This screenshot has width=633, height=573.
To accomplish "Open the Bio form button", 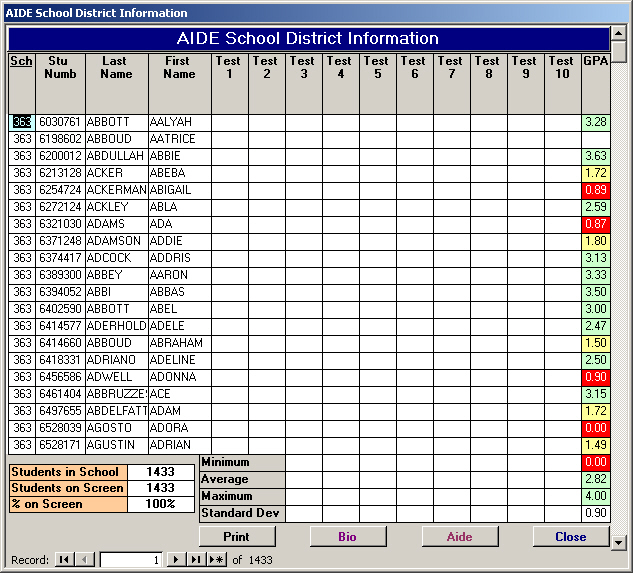I will [x=348, y=537].
